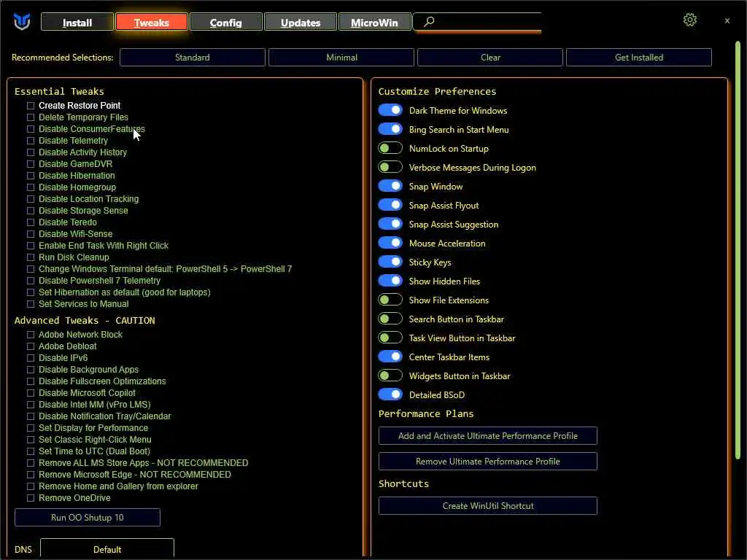
Task: Click the WinUtil logo icon
Action: point(22,21)
